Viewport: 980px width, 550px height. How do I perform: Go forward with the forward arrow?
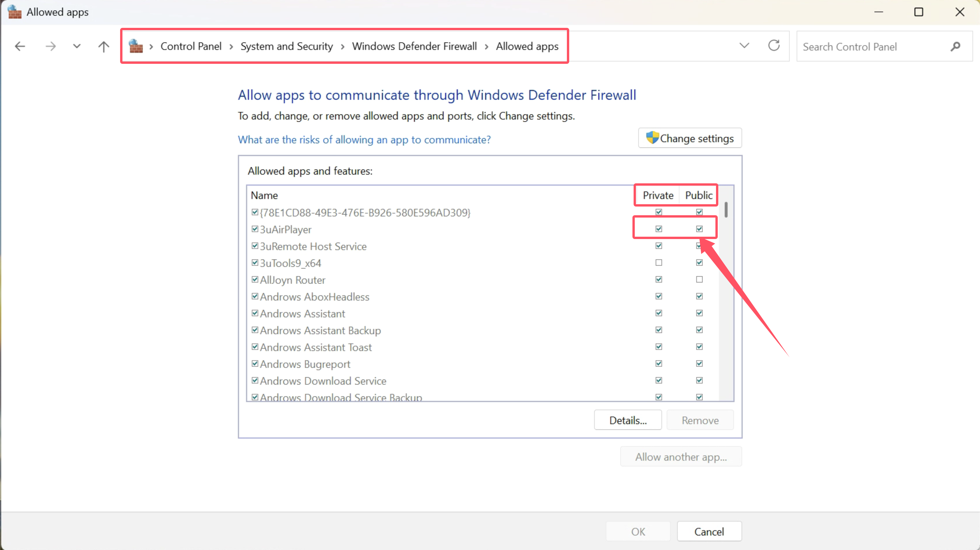coord(50,46)
